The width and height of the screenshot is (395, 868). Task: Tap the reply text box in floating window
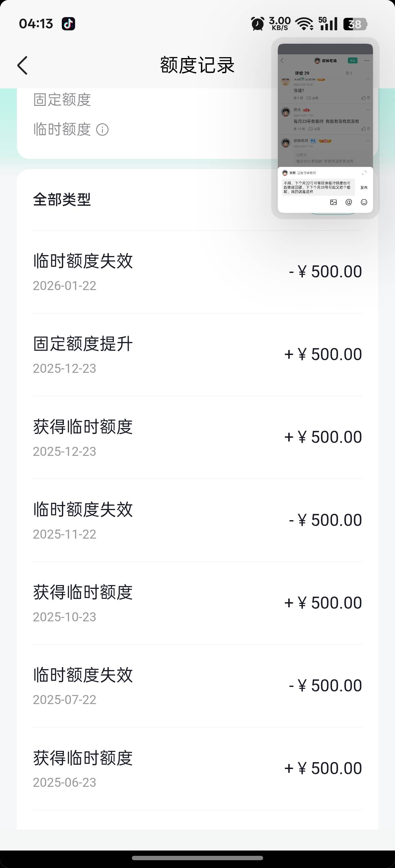pos(318,187)
